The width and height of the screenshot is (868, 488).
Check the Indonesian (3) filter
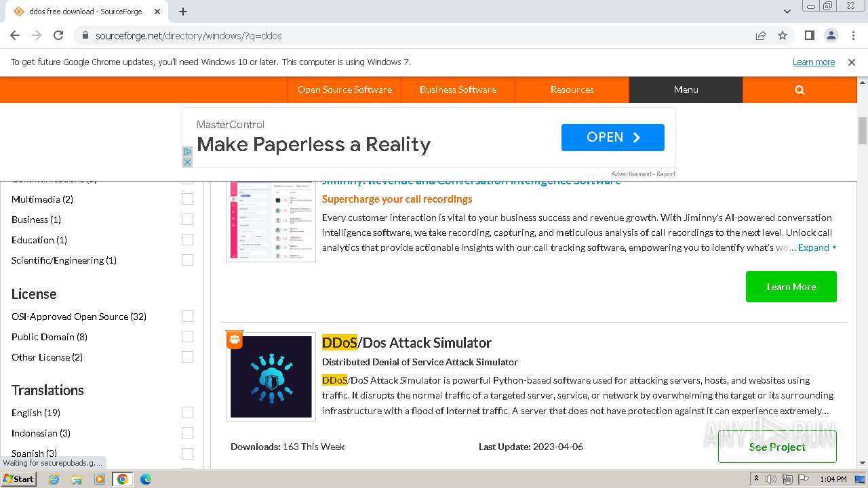(x=187, y=433)
